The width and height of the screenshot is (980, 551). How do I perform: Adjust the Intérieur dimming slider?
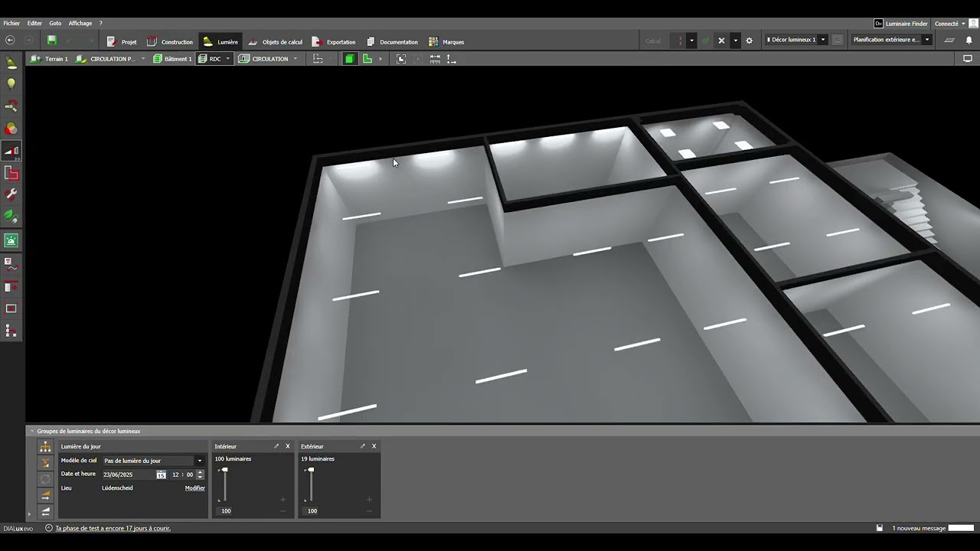[x=224, y=484]
